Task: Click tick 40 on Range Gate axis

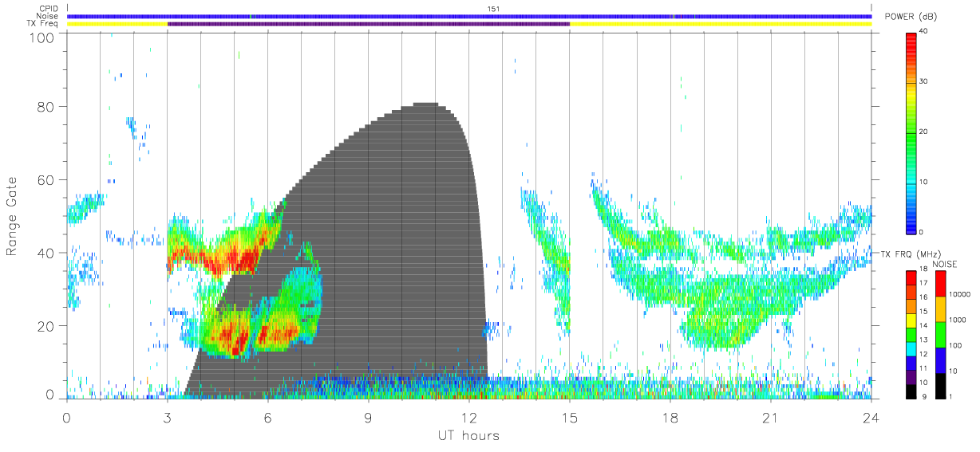Action: pos(47,253)
